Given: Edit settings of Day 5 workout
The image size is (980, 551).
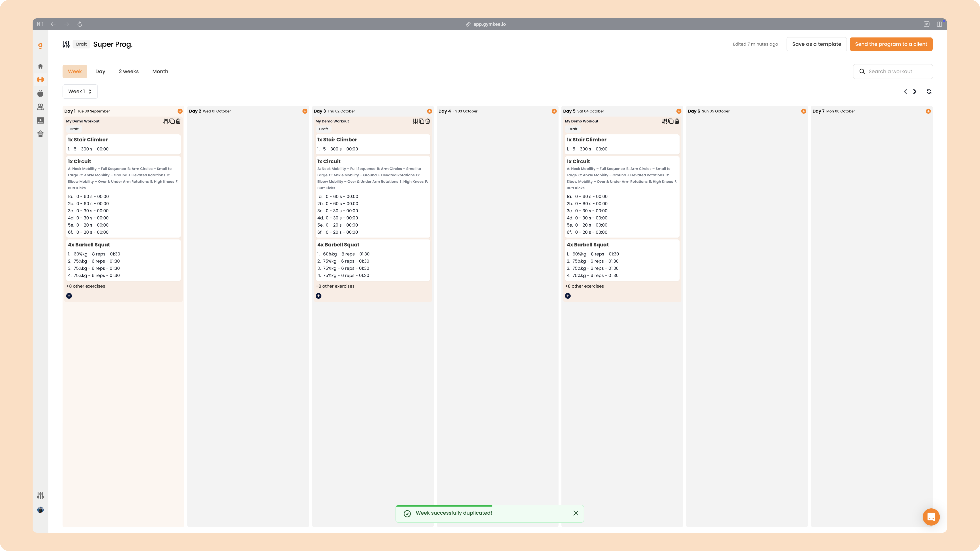Looking at the screenshot, I should click(x=665, y=121).
